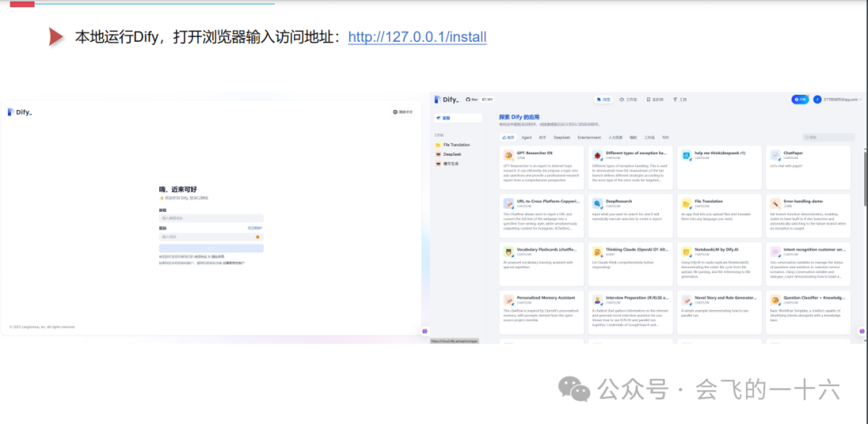Select the 助手 category filter
This screenshot has width=868, height=424.
[542, 137]
